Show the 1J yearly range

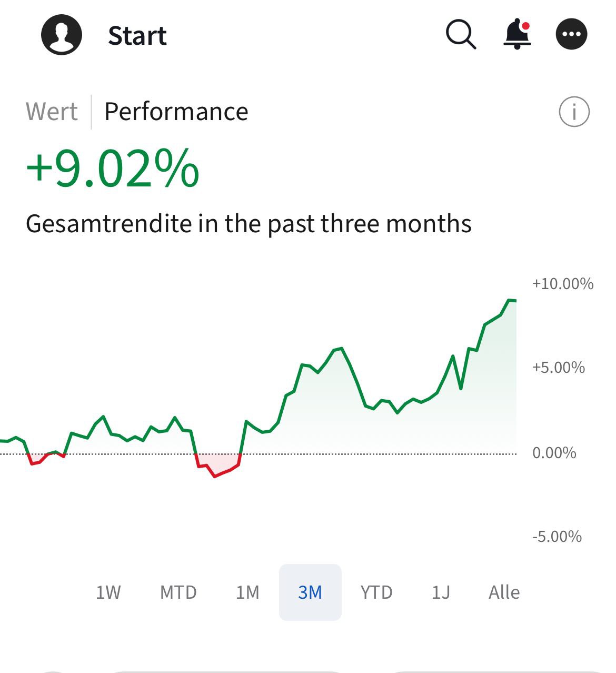coord(441,592)
